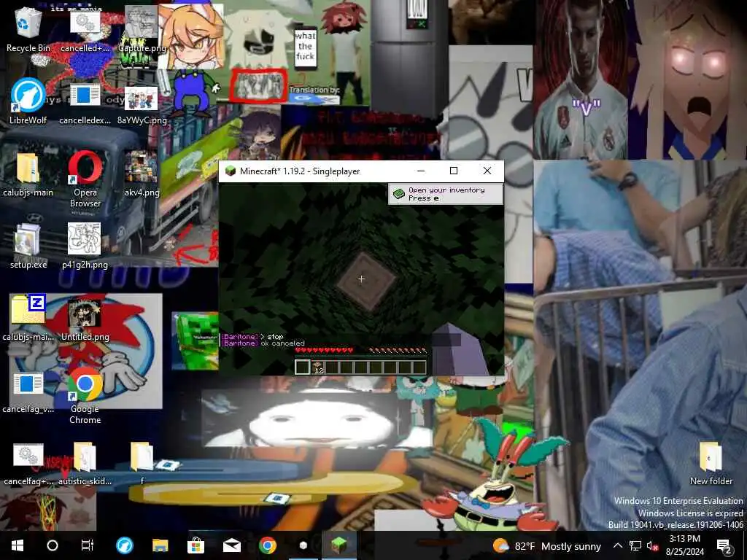This screenshot has width=747, height=560.
Task: Open the Recycle Bin desktop icon
Action: click(28, 29)
